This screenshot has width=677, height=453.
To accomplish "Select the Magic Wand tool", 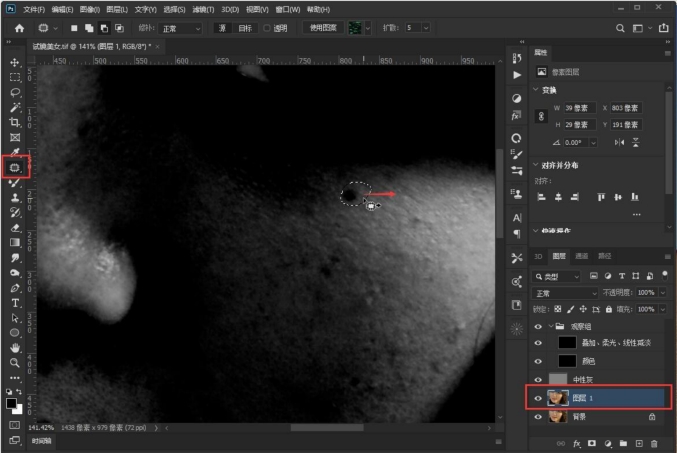I will click(x=15, y=107).
